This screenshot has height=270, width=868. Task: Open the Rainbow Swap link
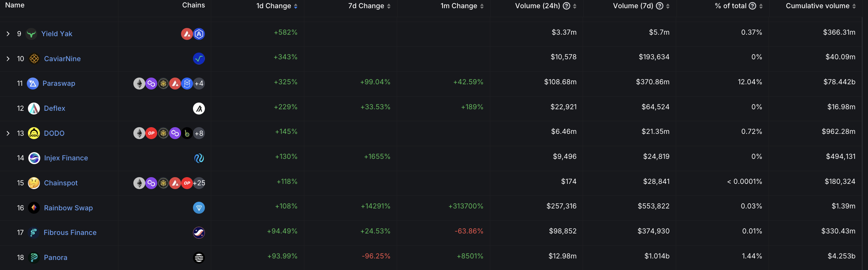pos(68,208)
